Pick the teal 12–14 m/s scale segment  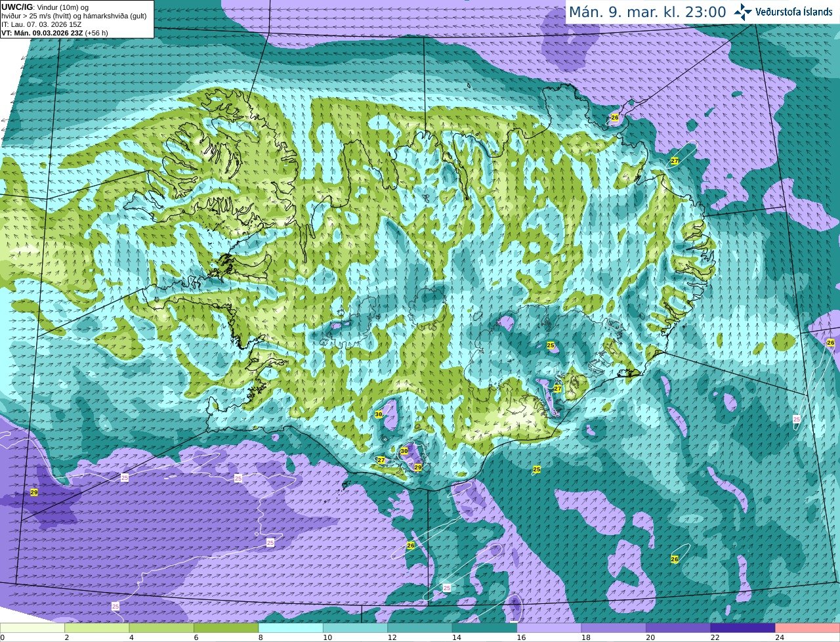click(x=420, y=628)
